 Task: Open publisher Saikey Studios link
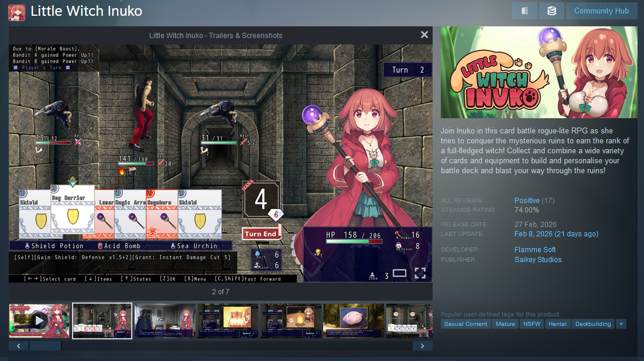point(537,260)
